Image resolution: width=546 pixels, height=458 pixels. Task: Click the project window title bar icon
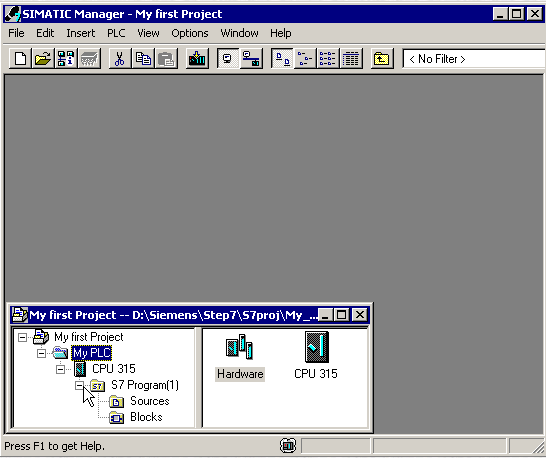pos(20,315)
